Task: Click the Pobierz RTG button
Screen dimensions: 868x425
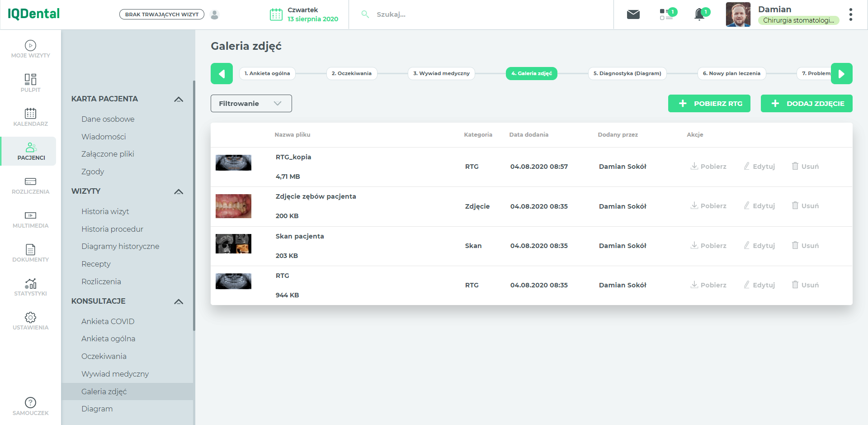Action: point(709,103)
